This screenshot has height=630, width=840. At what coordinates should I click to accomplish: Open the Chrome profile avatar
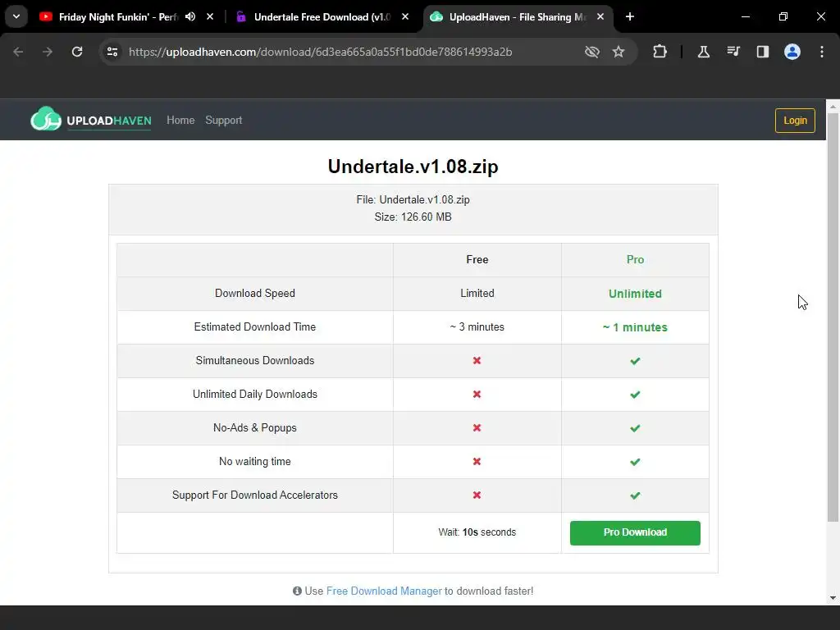[792, 52]
